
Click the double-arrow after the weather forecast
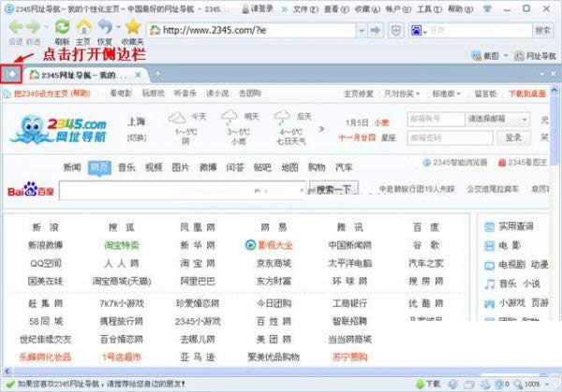tap(321, 128)
